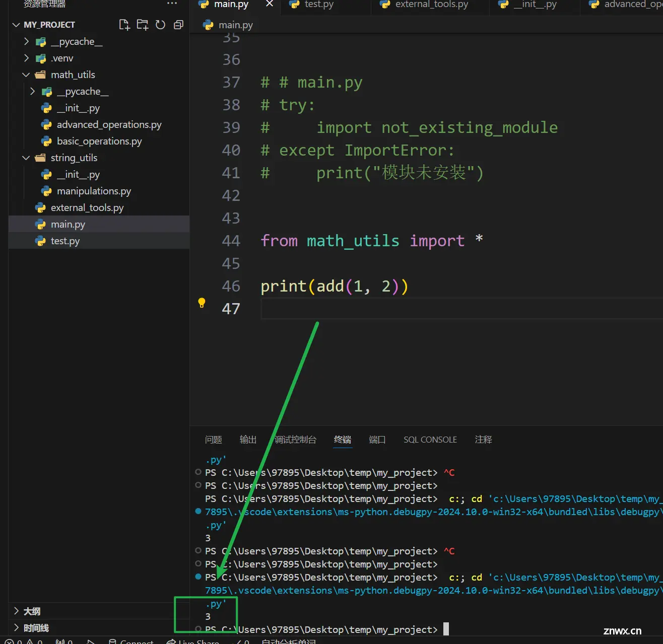Click line number 44 in the gutter
The width and height of the screenshot is (663, 644).
click(231, 241)
